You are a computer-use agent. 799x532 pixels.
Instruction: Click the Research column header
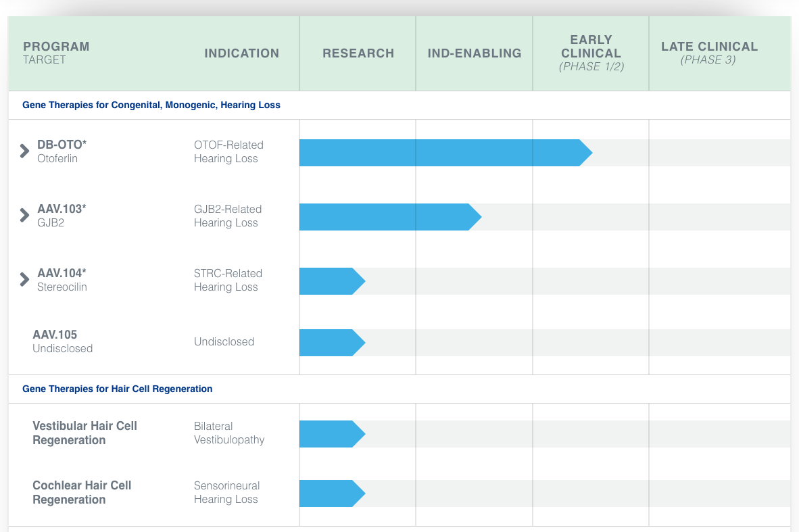click(x=358, y=53)
